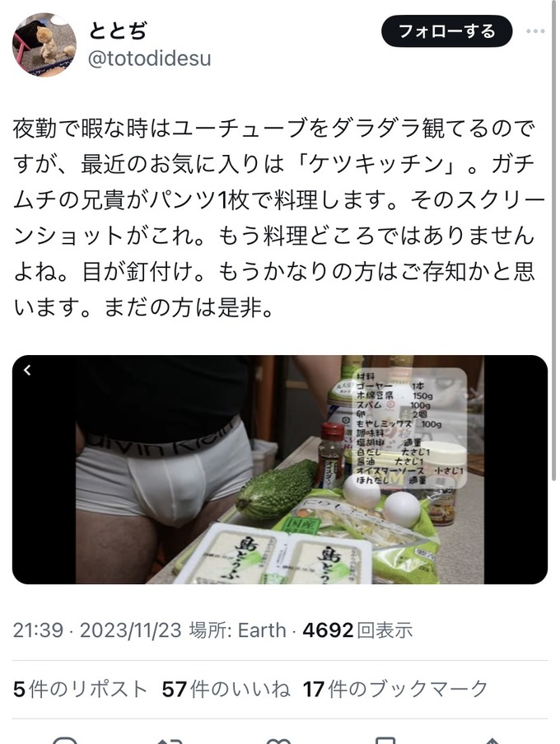Tap the back chevron in the embedded image

pyautogui.click(x=27, y=370)
